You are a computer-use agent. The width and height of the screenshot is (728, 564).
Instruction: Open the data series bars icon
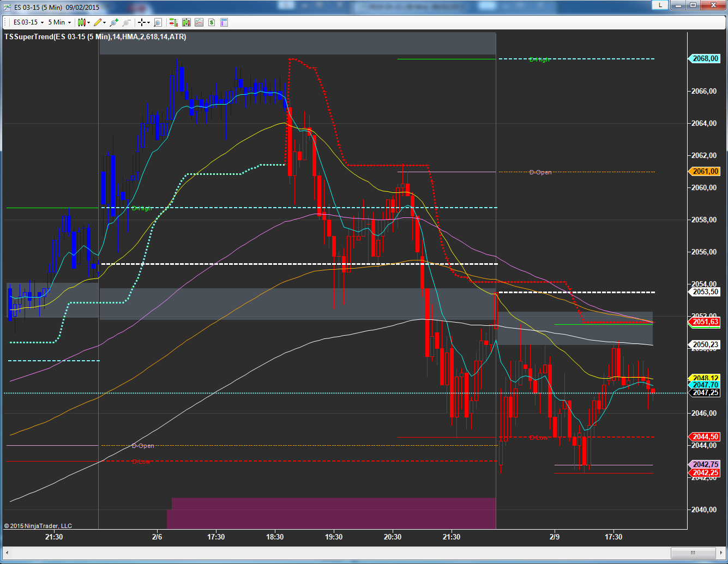(x=186, y=22)
